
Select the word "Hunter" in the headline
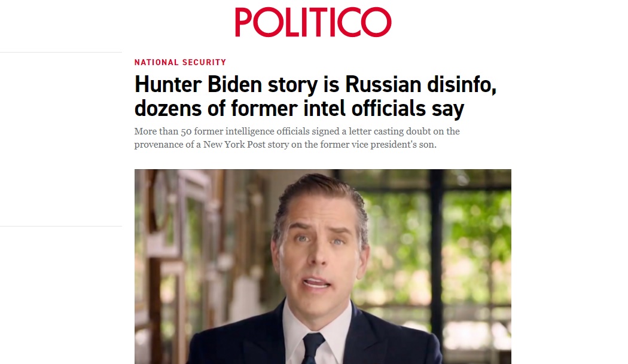point(168,84)
